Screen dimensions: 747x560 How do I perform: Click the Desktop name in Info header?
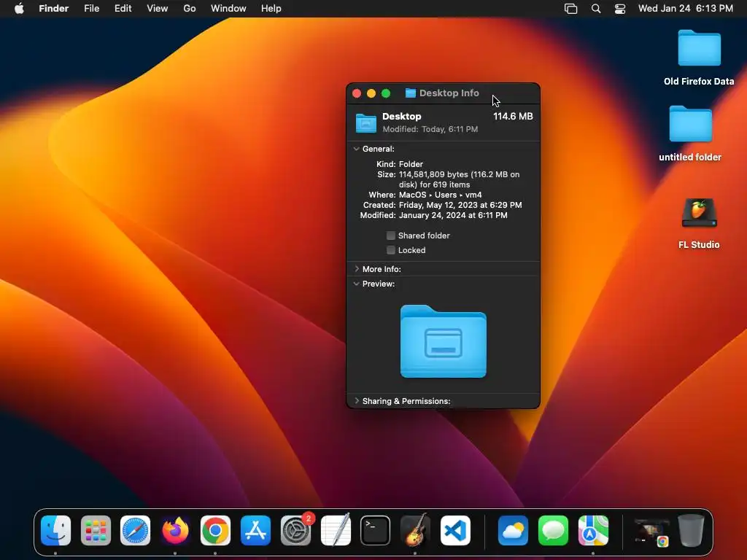(402, 116)
